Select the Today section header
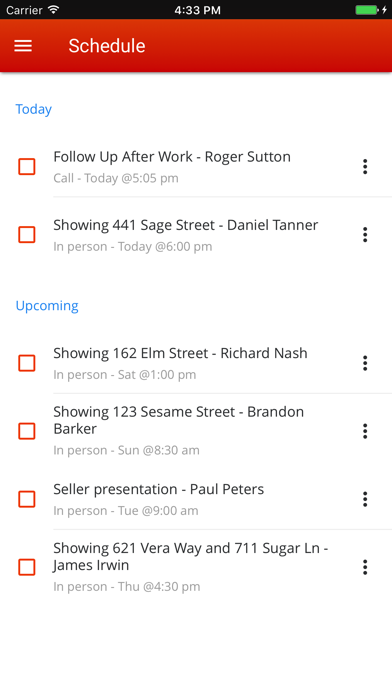This screenshot has width=392, height=696. 34,109
